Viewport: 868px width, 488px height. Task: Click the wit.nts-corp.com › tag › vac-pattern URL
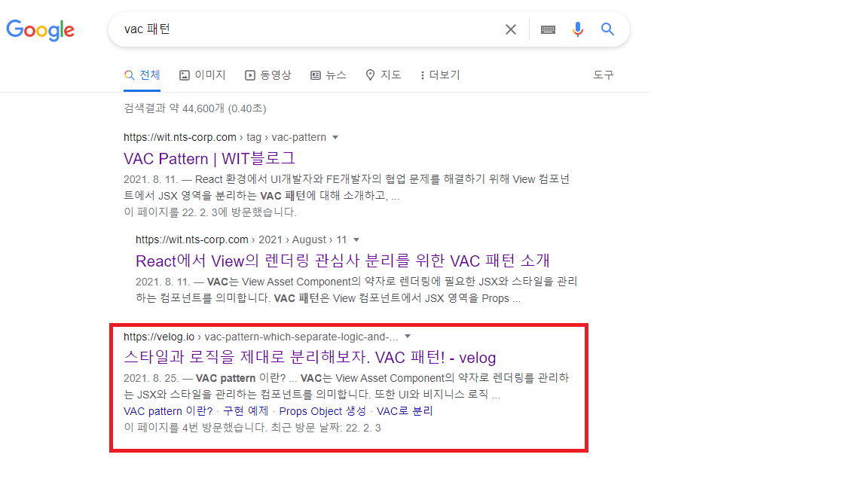225,137
